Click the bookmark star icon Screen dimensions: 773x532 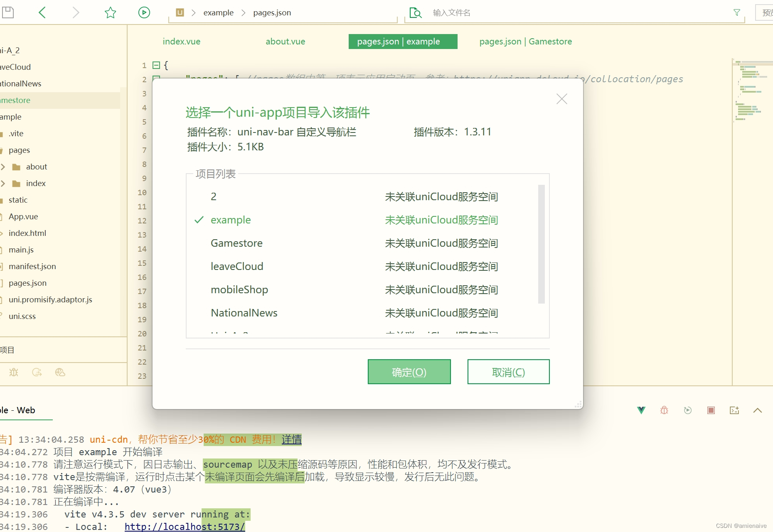click(110, 12)
